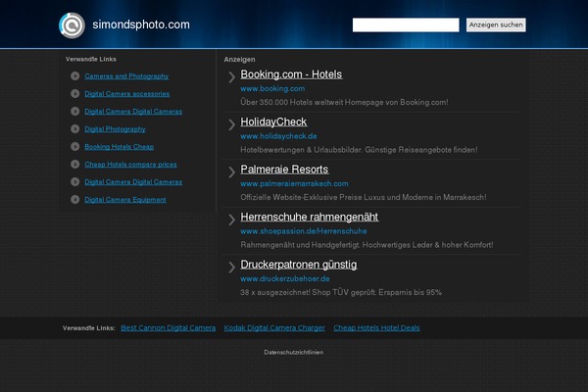Click bullet icon beside Digital Camera Equipment
Screen dimensions: 588x392
(x=75, y=200)
